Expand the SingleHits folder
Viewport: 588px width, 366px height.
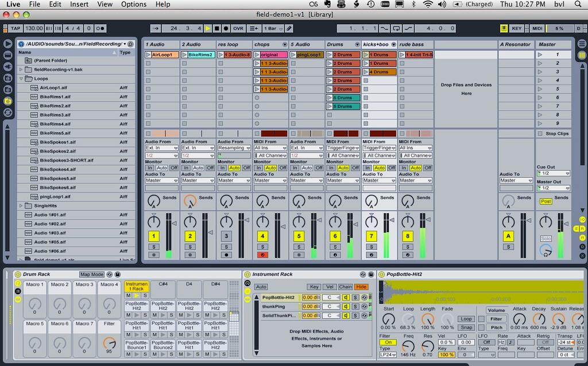point(21,206)
